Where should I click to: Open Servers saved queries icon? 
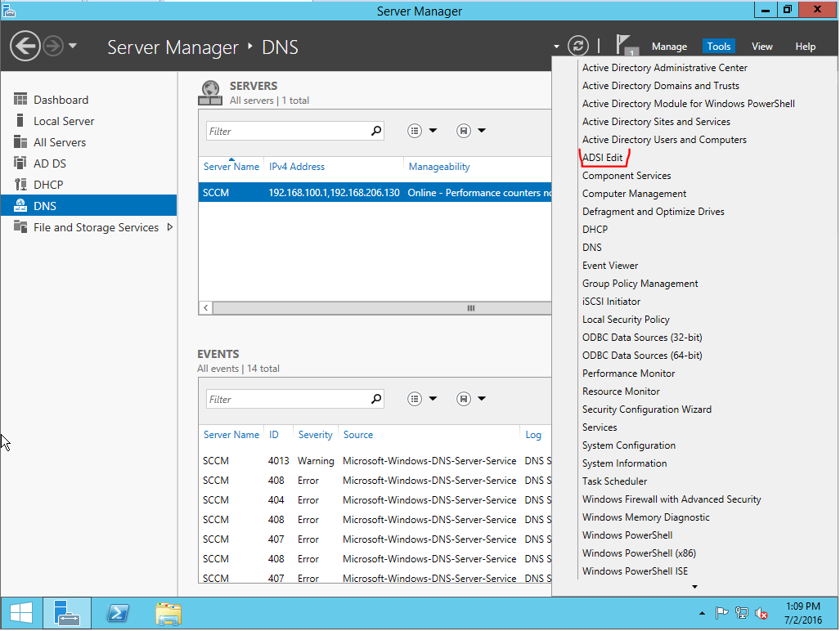tap(464, 131)
